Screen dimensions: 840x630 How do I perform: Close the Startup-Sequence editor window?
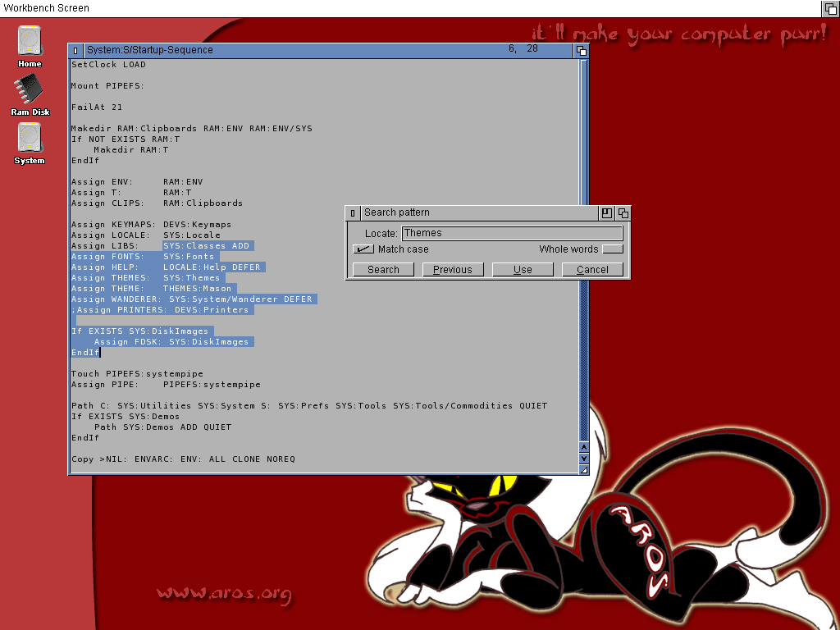(75, 51)
